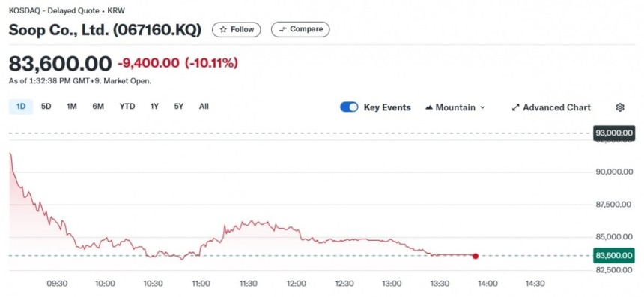The width and height of the screenshot is (644, 297).
Task: Open the Advanced Chart link
Action: (x=551, y=107)
